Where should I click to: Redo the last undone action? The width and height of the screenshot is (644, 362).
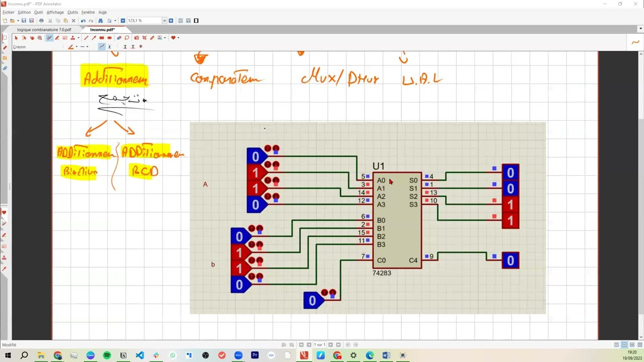coord(91,21)
